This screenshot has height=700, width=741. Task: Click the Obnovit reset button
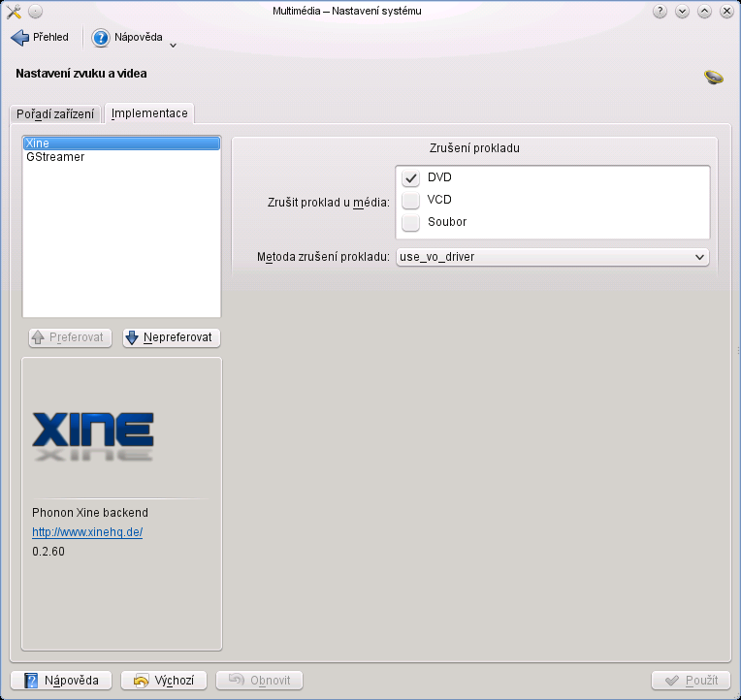(x=259, y=681)
